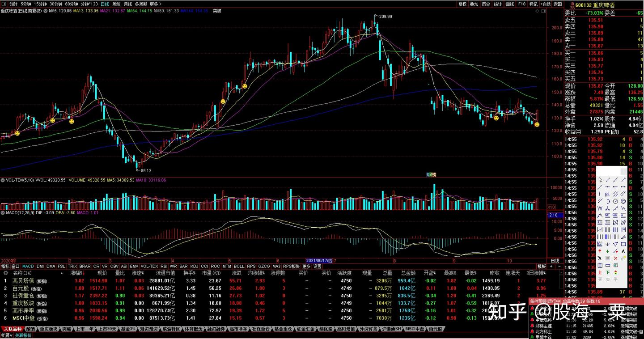Image resolution: width=644 pixels, height=339 pixels.
Task: Click the 叠加 overlay button
Action: [474, 4]
